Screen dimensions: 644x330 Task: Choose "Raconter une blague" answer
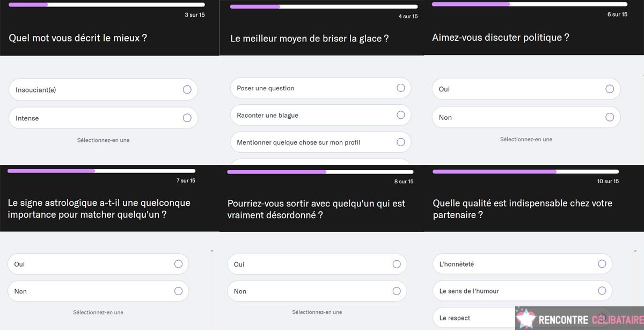tap(400, 115)
